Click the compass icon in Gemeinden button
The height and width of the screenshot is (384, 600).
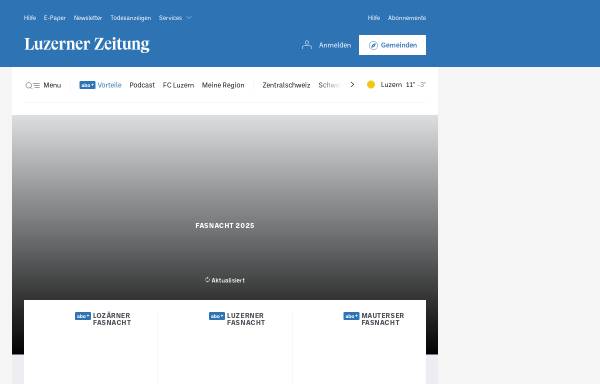[x=373, y=46]
